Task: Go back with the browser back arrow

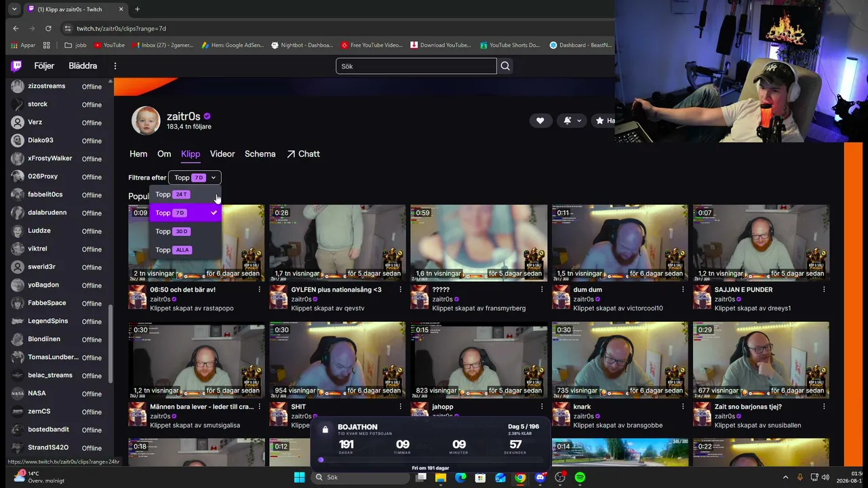Action: click(16, 28)
